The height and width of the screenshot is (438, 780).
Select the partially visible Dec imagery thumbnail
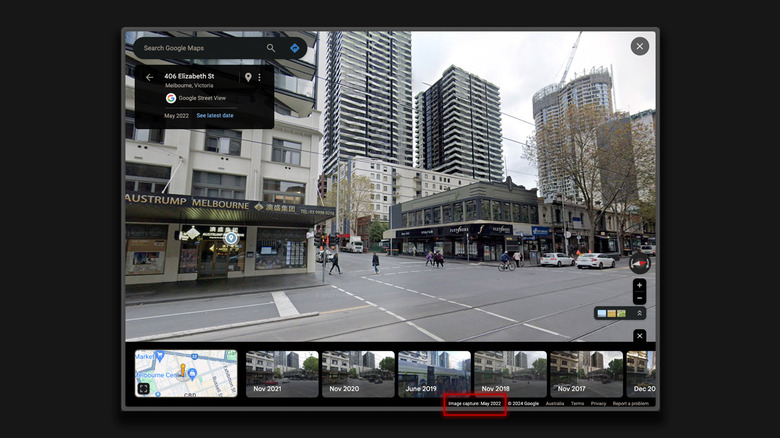tap(641, 374)
